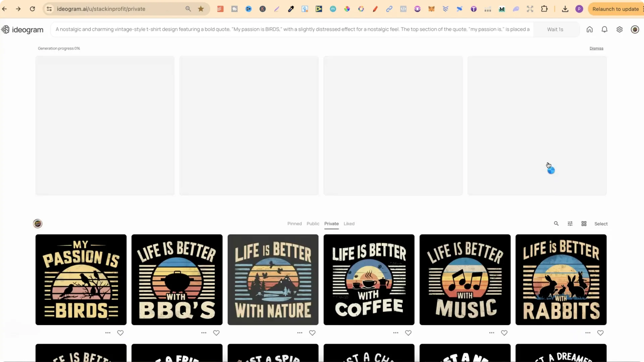Dismiss the generation progress panel
644x362 pixels.
tap(596, 48)
